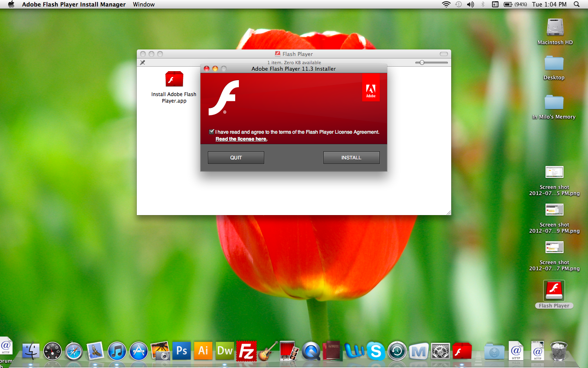Check the Flash Player License Agreement checkbox
The image size is (588, 368).
[x=212, y=132]
